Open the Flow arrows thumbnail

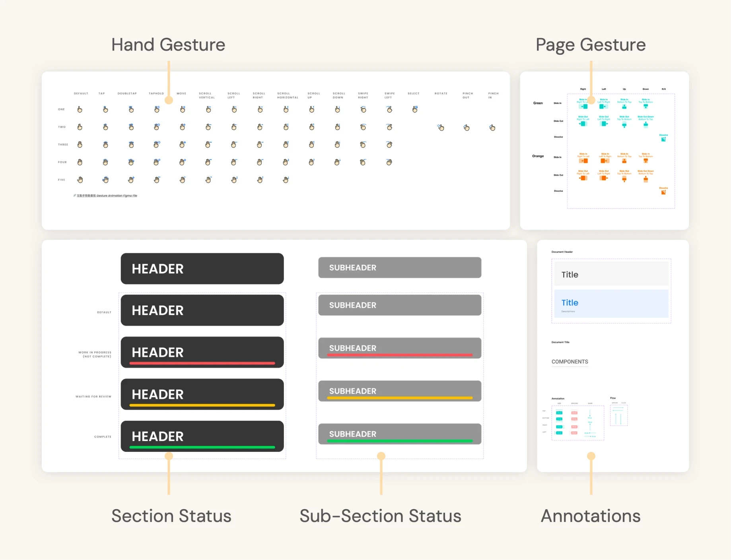[x=619, y=415]
